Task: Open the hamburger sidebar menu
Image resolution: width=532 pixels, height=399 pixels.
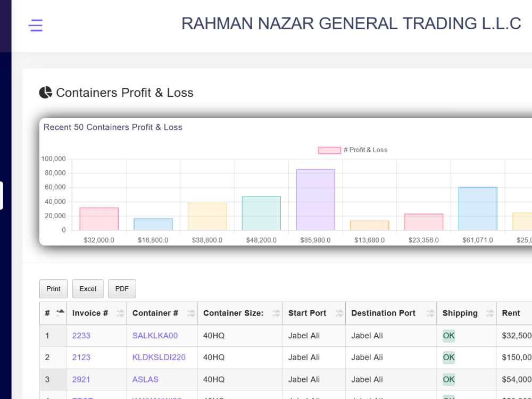Action: pyautogui.click(x=36, y=26)
